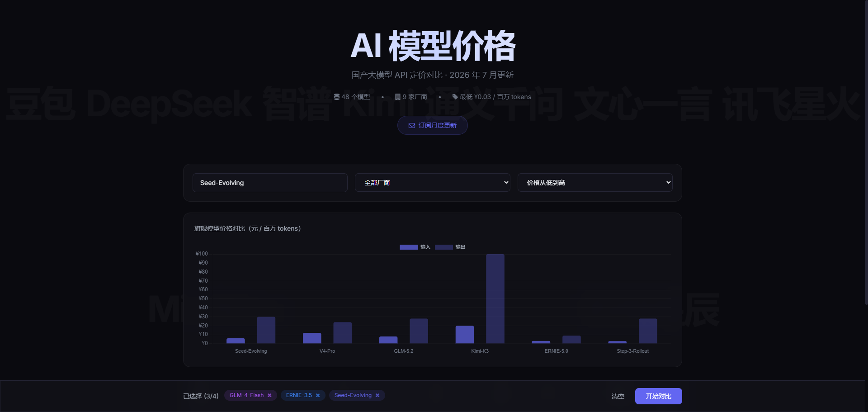Screen dimensions: 868x412
Task: Click the envelope icon in subscribe button
Action: point(412,125)
